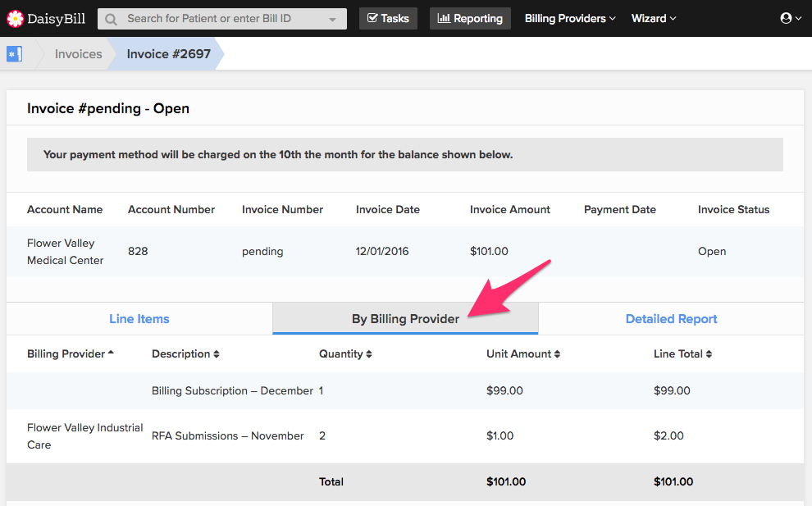812x506 pixels.
Task: Select the Billing Subscription – December description
Action: coord(232,390)
